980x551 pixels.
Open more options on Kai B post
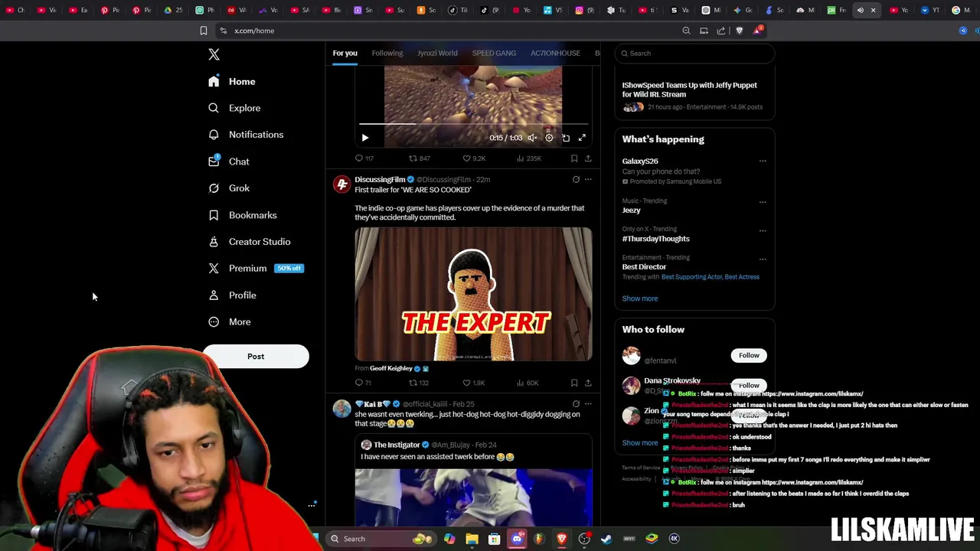(x=588, y=404)
